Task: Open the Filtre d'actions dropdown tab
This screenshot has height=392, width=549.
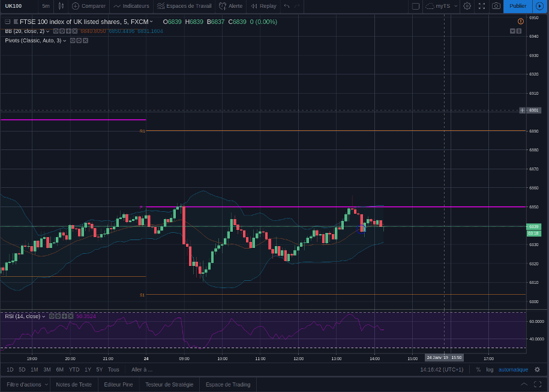Action: (x=26, y=384)
